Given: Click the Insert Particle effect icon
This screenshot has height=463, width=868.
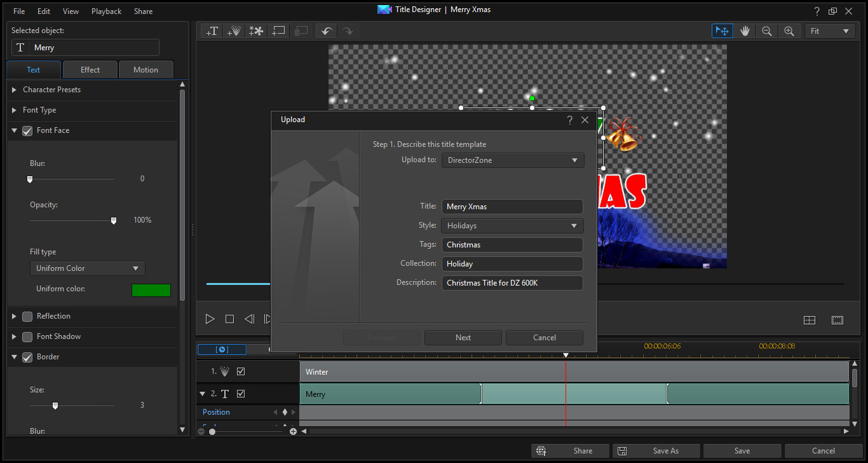Looking at the screenshot, I should pyautogui.click(x=234, y=31).
